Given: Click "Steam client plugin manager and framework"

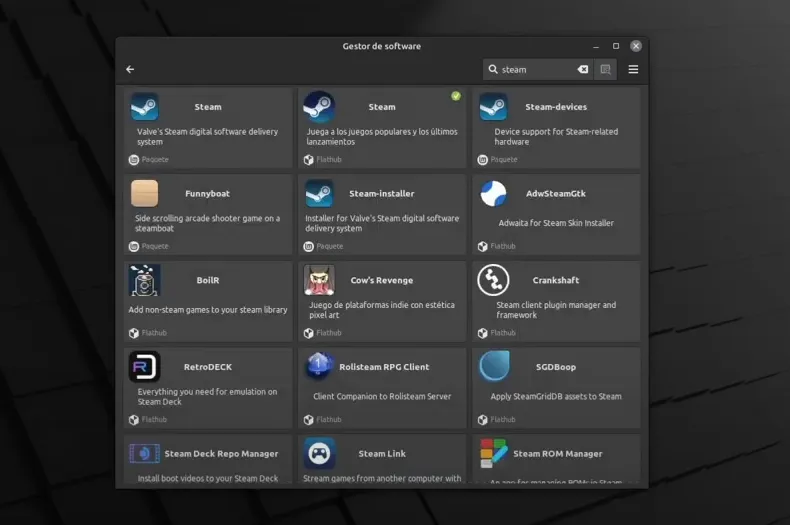Looking at the screenshot, I should tap(556, 310).
